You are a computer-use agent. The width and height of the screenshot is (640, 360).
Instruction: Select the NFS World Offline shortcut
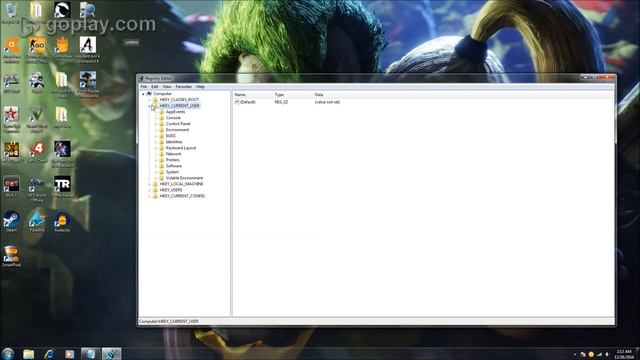[37, 189]
